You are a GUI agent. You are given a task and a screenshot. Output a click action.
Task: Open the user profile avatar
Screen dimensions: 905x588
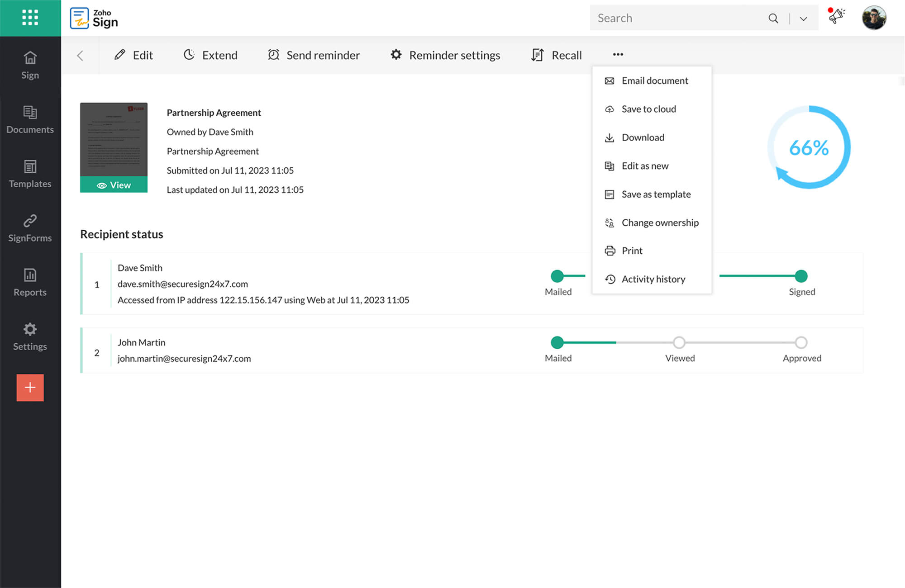(874, 18)
